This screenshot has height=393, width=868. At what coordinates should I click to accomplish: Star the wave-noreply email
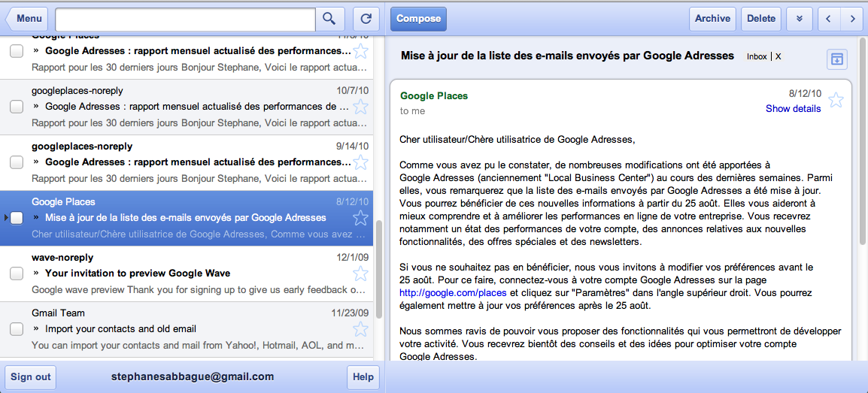coord(361,274)
